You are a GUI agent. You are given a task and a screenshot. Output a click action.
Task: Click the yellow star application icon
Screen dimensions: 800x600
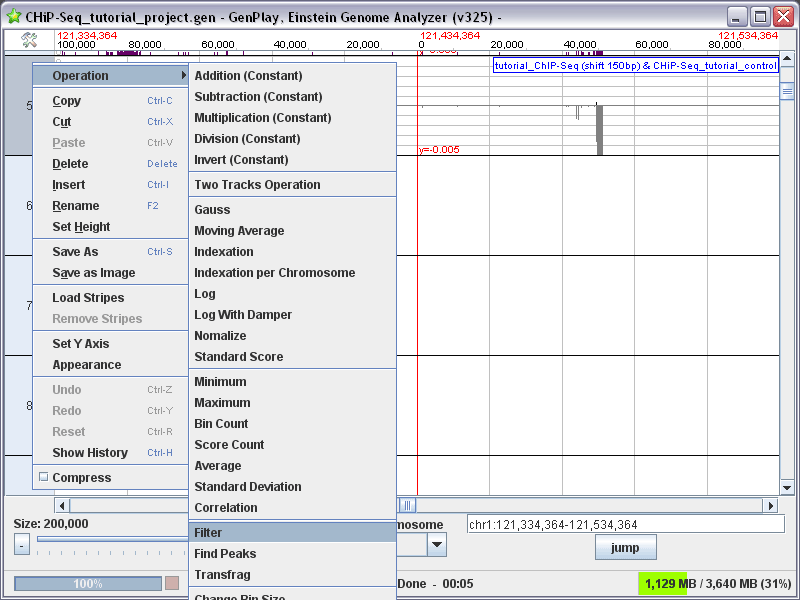point(14,16)
